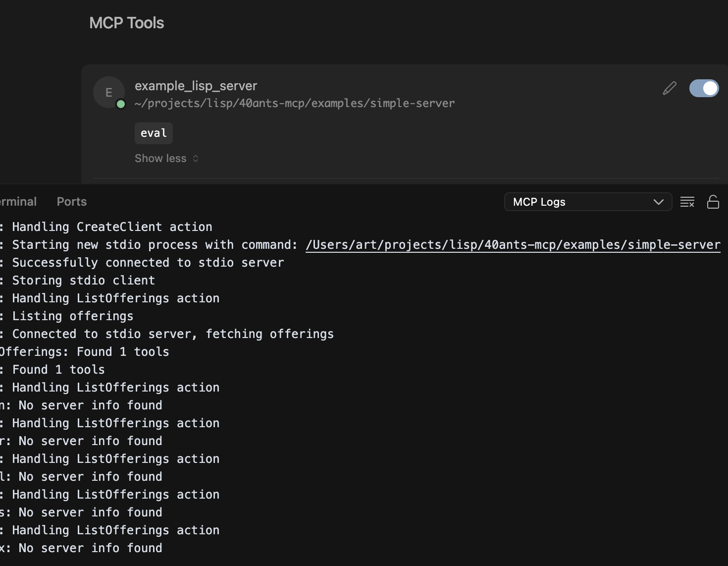Toggle the scroll lock padlock icon
728x566 pixels.
pyautogui.click(x=713, y=202)
